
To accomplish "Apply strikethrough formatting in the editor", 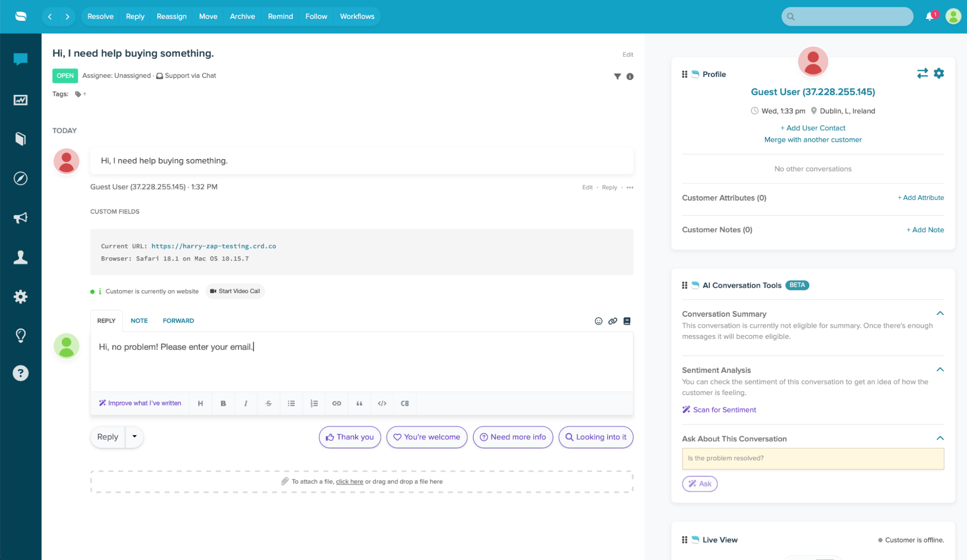I will 268,403.
